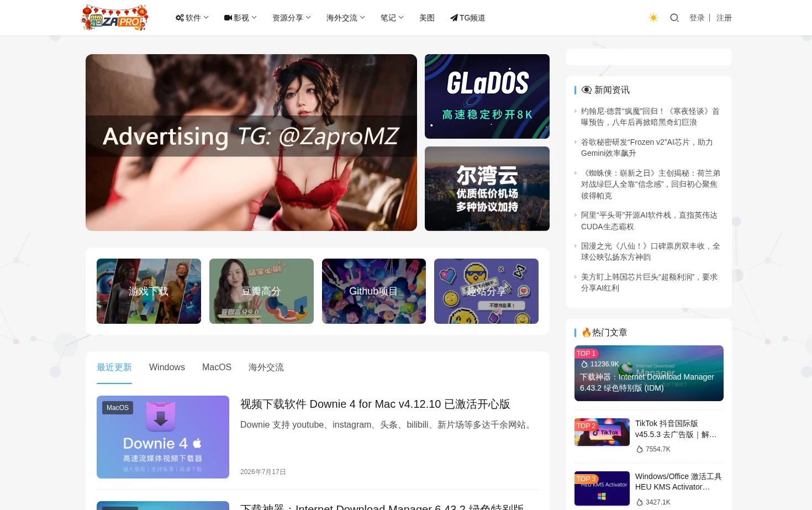Expand the 软件 menu chevron

point(206,17)
